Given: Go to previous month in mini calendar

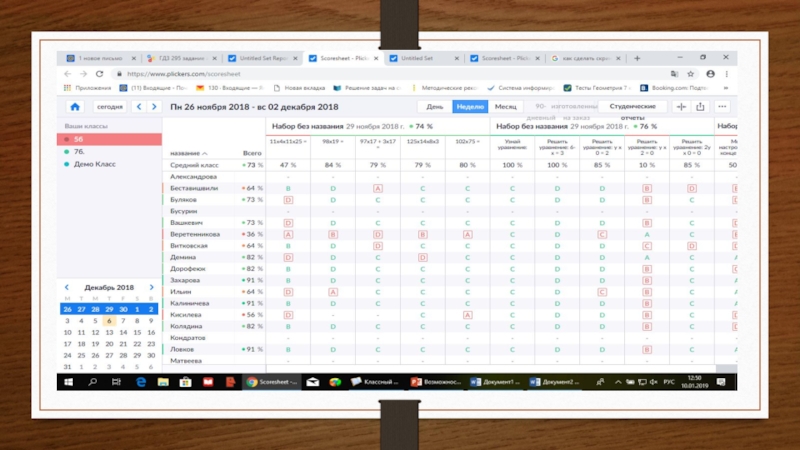Looking at the screenshot, I should 68,287.
